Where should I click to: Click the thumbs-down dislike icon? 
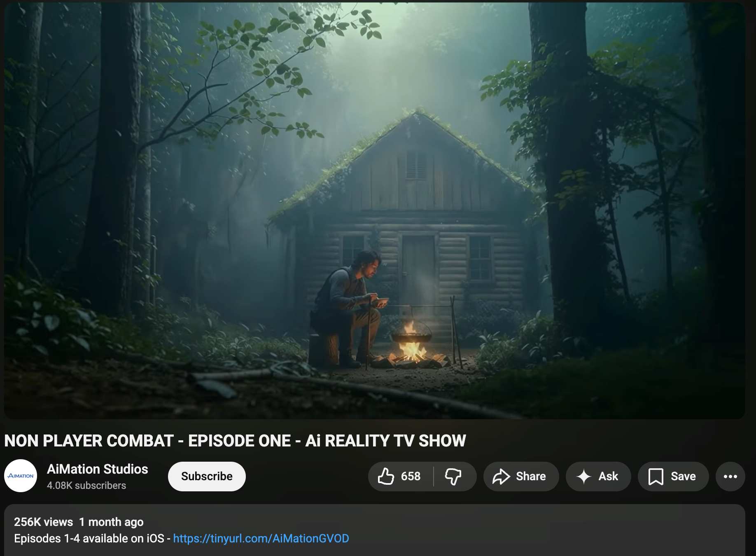(453, 477)
